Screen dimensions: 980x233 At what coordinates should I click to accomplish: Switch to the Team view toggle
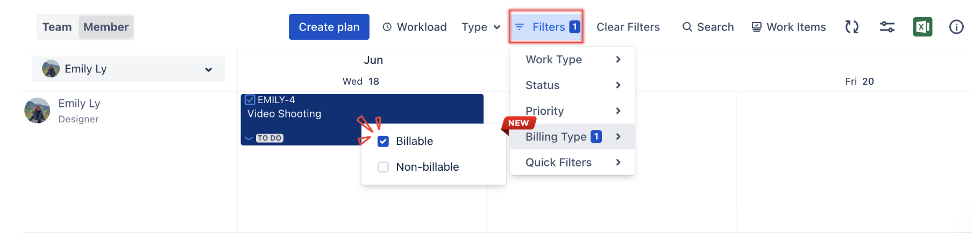click(x=57, y=27)
